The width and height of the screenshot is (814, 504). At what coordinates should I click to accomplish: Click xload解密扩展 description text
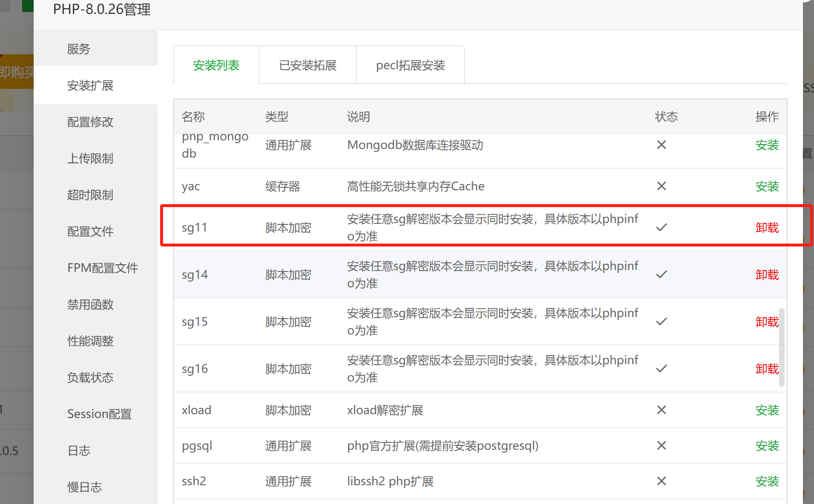385,410
